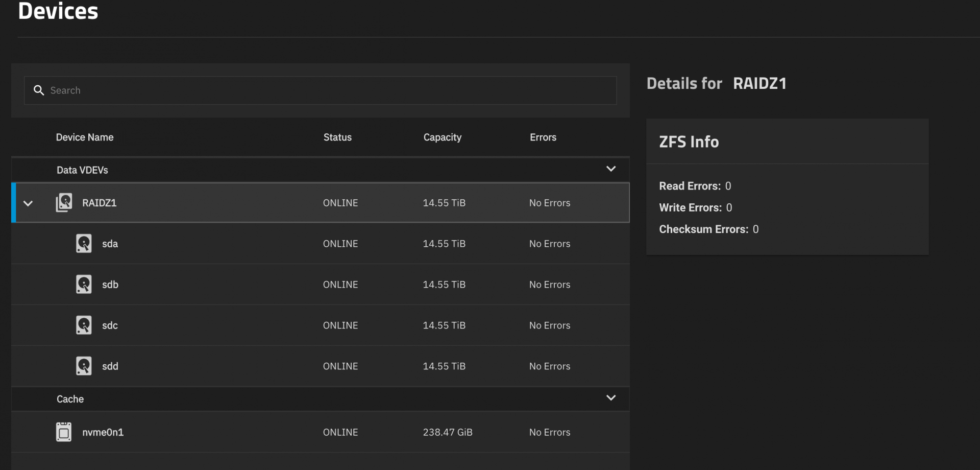
Task: Click No Errors in sdb row
Action: tap(550, 285)
